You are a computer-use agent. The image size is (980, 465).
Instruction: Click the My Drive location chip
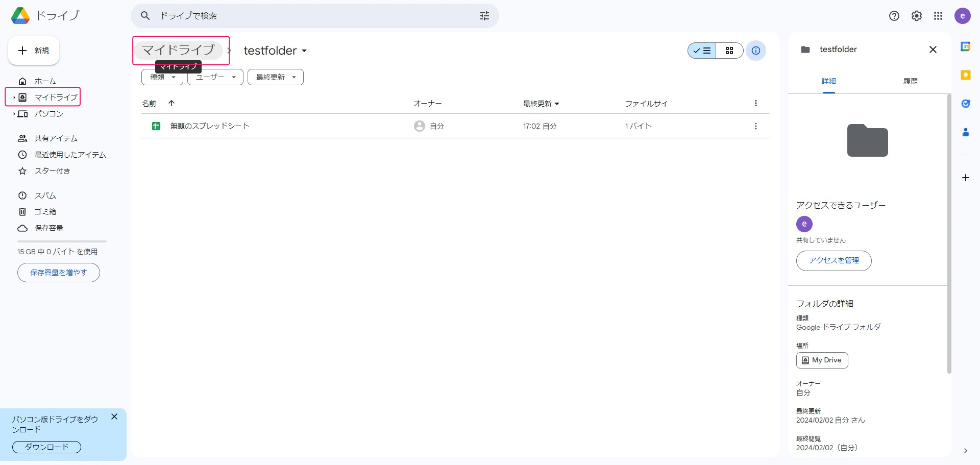point(822,360)
